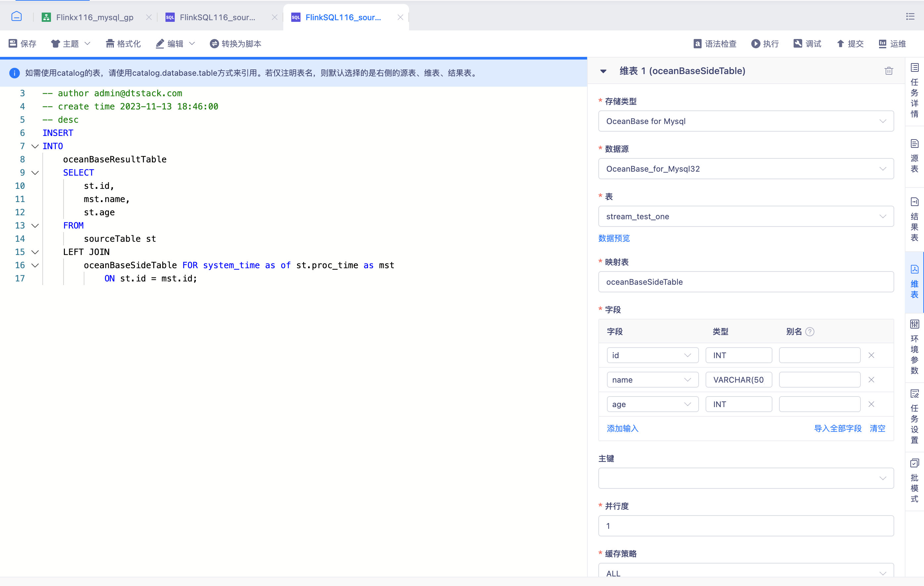Click the alias input in the id row
Viewport: 924px width, 586px height.
(820, 355)
